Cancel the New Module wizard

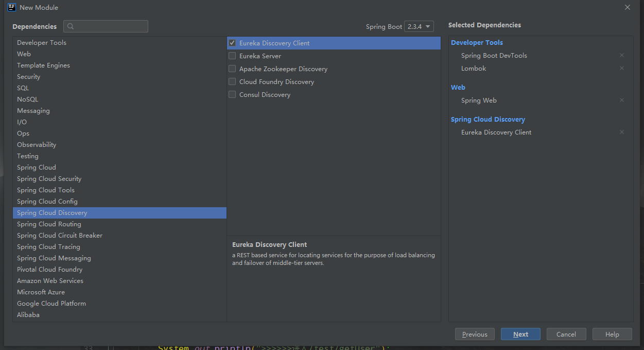566,334
